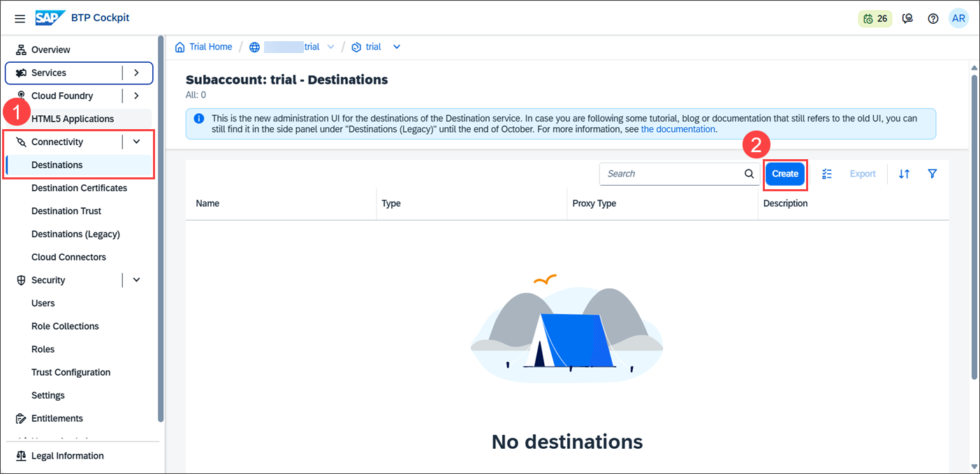The width and height of the screenshot is (980, 474).
Task: Click the SAP logo
Action: click(x=51, y=18)
